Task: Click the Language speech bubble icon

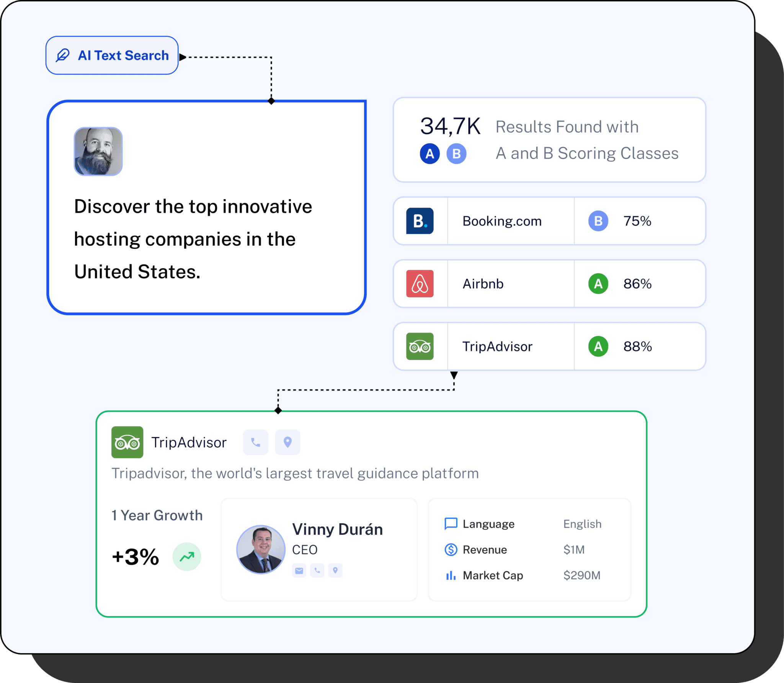Action: click(451, 524)
